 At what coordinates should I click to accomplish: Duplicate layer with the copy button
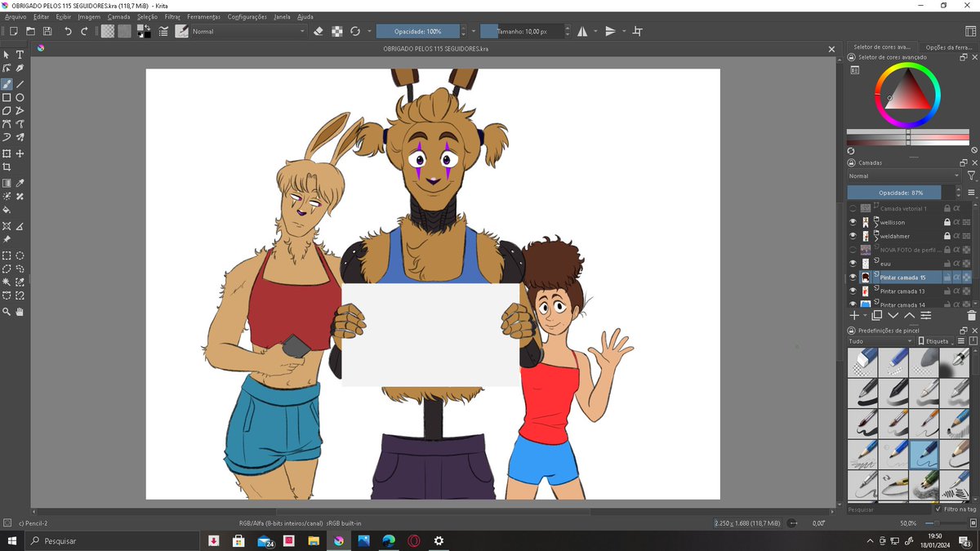[x=876, y=315]
